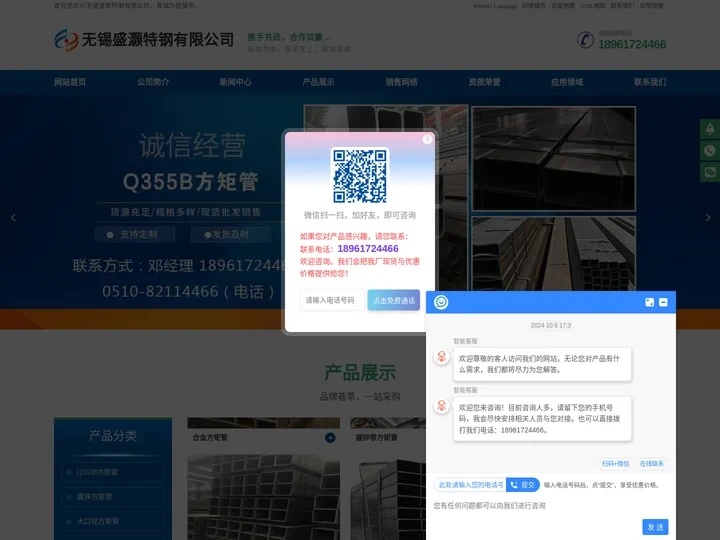Click the company logo icon
The width and height of the screenshot is (720, 540).
[66, 40]
